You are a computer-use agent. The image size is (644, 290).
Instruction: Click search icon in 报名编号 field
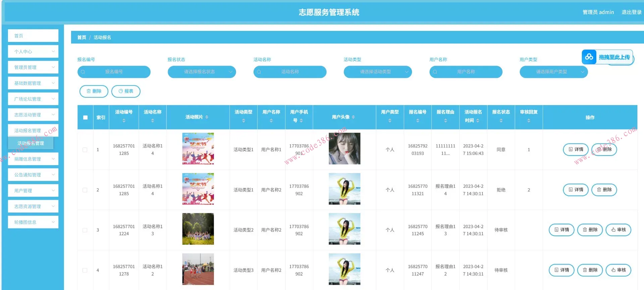pyautogui.click(x=83, y=72)
